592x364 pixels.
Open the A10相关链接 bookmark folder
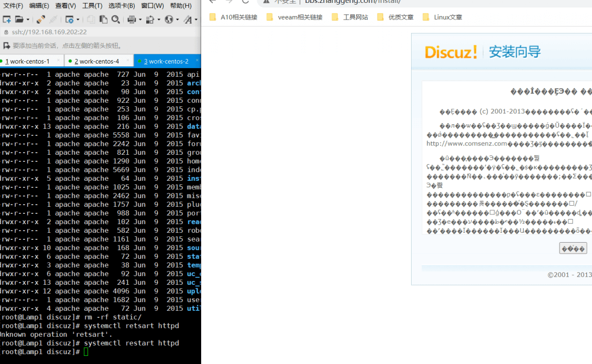pos(234,17)
